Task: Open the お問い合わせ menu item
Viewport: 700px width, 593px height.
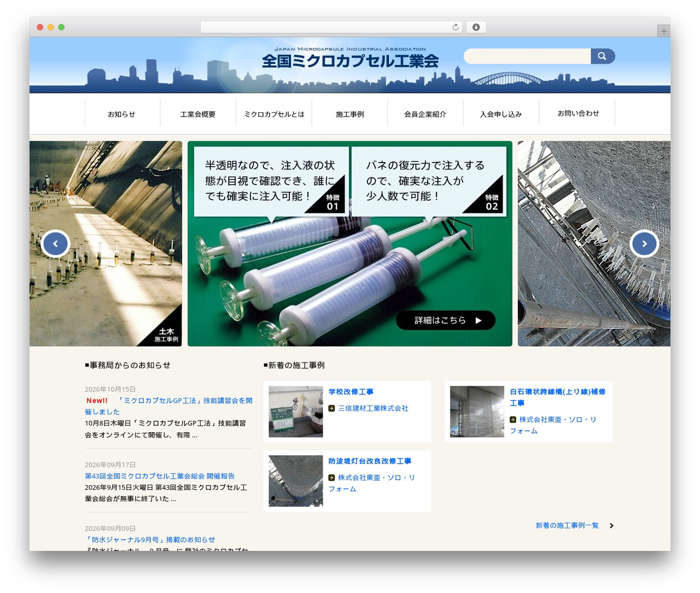Action: [x=578, y=113]
